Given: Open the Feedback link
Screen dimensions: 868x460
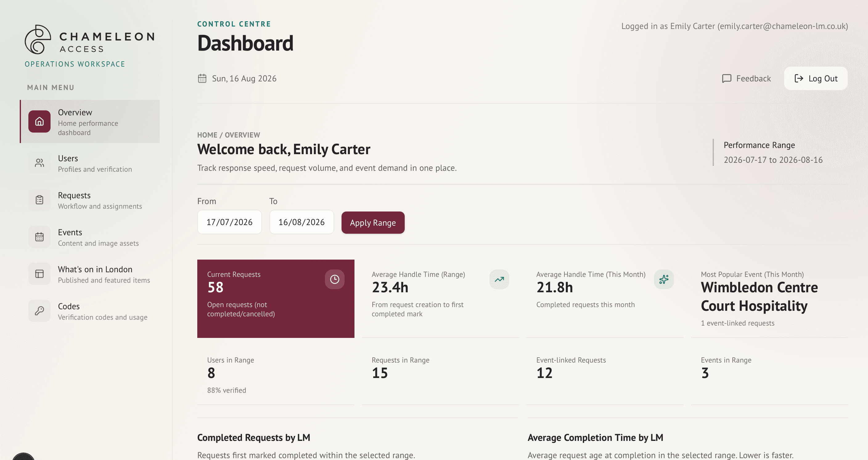Looking at the screenshot, I should [x=746, y=79].
